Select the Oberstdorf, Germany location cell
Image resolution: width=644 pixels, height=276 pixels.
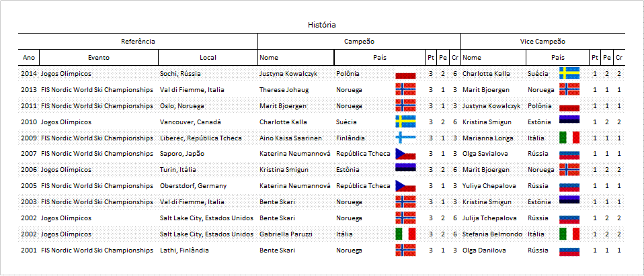pyautogui.click(x=193, y=186)
